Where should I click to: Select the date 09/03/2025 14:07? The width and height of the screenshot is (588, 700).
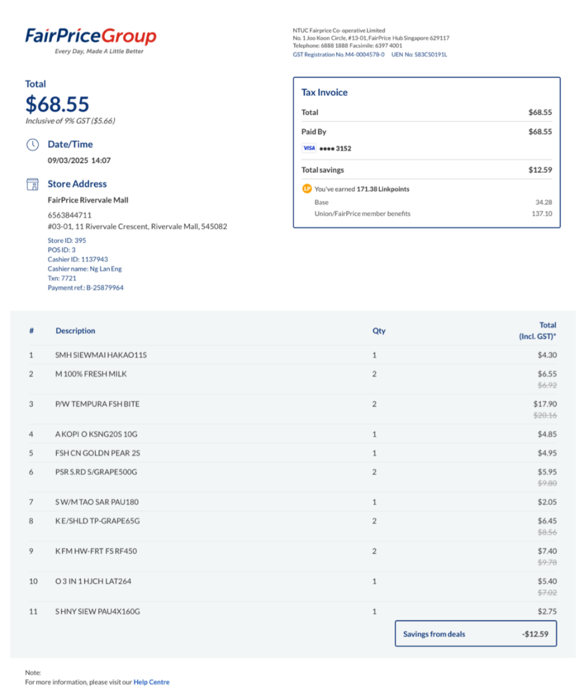click(79, 160)
